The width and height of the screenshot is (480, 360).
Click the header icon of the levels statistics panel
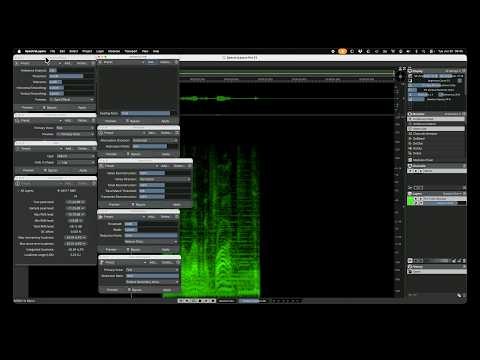[18, 184]
